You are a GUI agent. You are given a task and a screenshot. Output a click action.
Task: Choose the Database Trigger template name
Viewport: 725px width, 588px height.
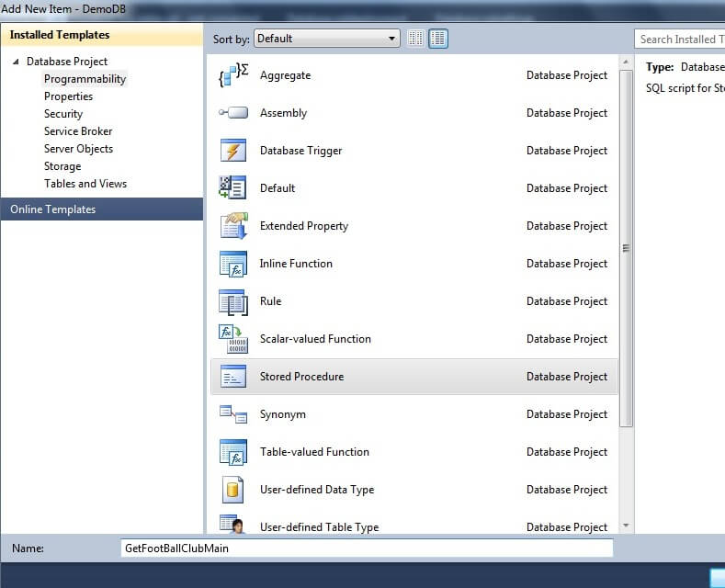tap(301, 151)
